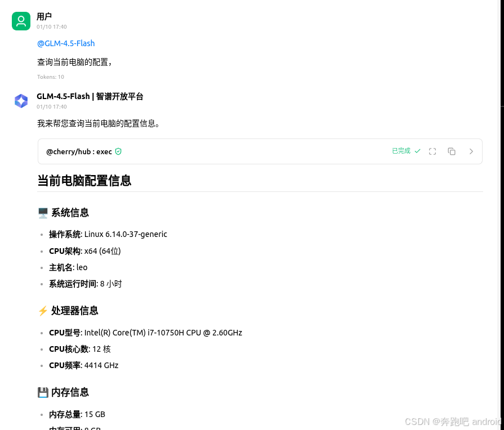504x430 pixels.
Task: Click the user message timestamp 01/10 17:40
Action: pos(52,26)
